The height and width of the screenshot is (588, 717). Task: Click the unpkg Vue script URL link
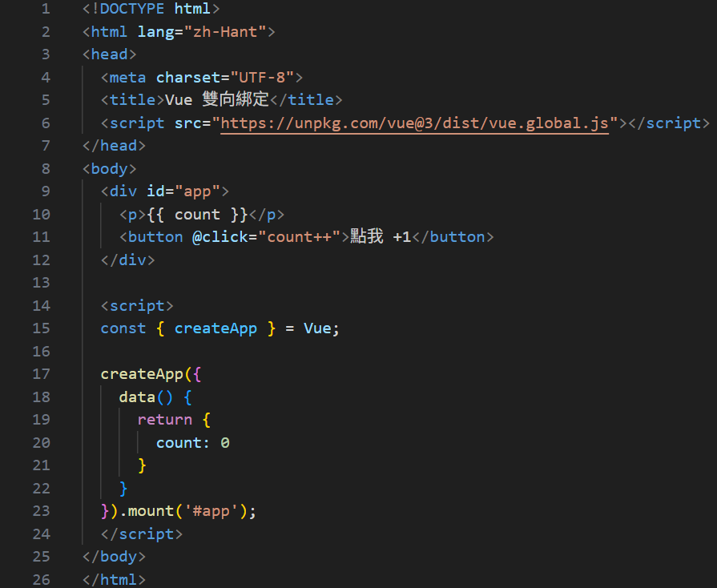(x=414, y=123)
